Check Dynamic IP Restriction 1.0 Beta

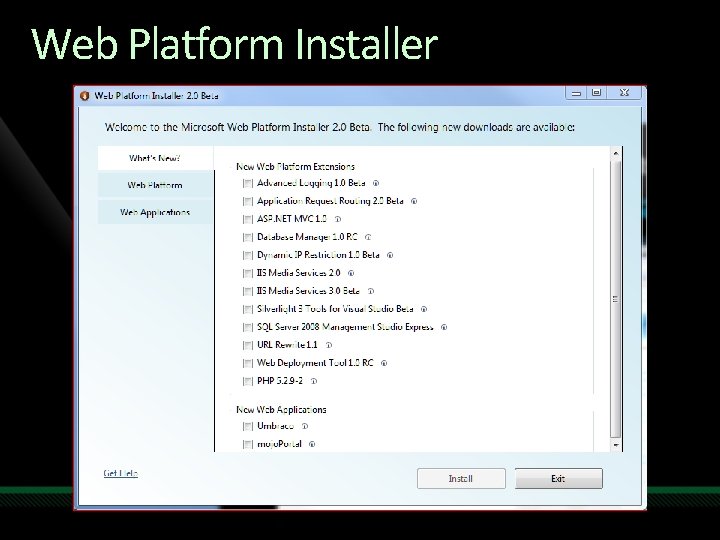[248, 255]
